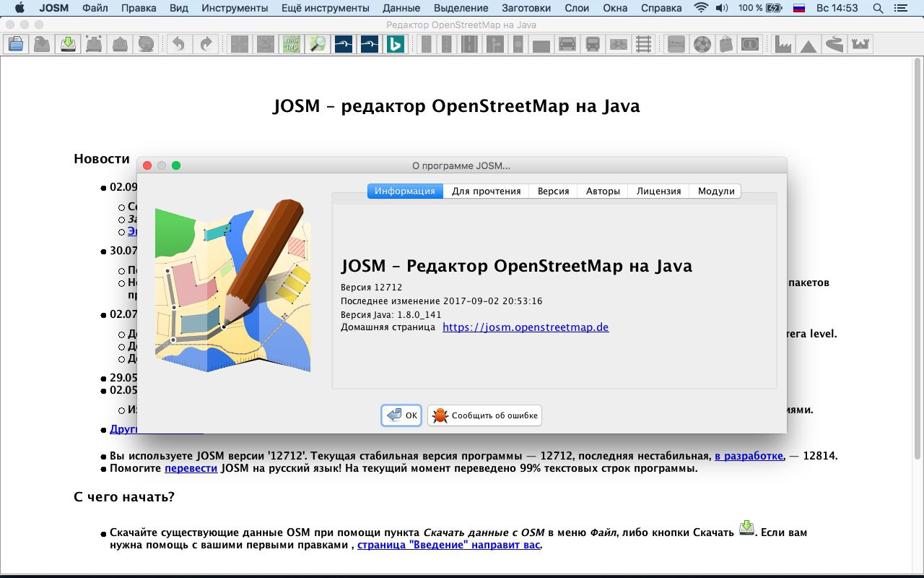
Task: Open the Справка menu
Action: pyautogui.click(x=661, y=9)
